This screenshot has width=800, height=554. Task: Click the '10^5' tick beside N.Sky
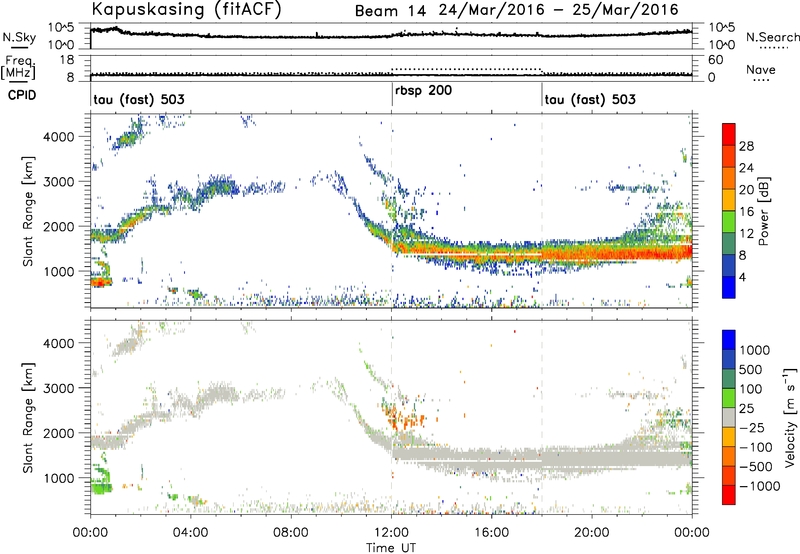click(x=61, y=28)
